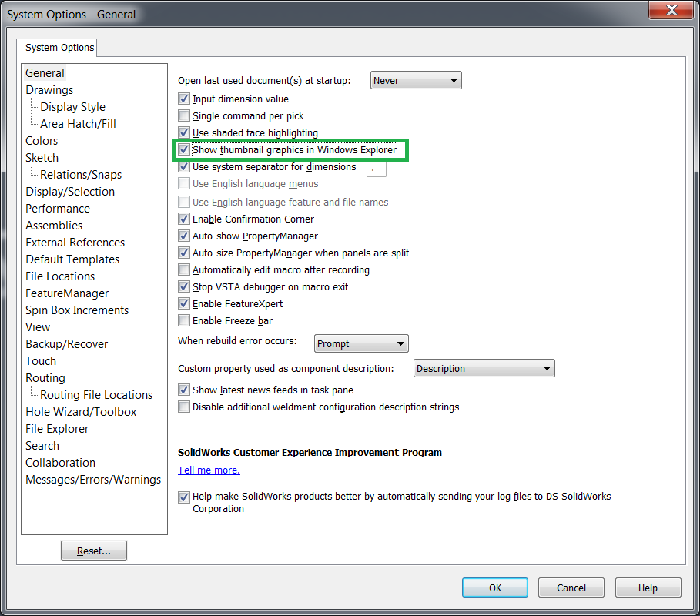Viewport: 700px width, 616px height.
Task: Select View in the options tree
Action: (38, 327)
